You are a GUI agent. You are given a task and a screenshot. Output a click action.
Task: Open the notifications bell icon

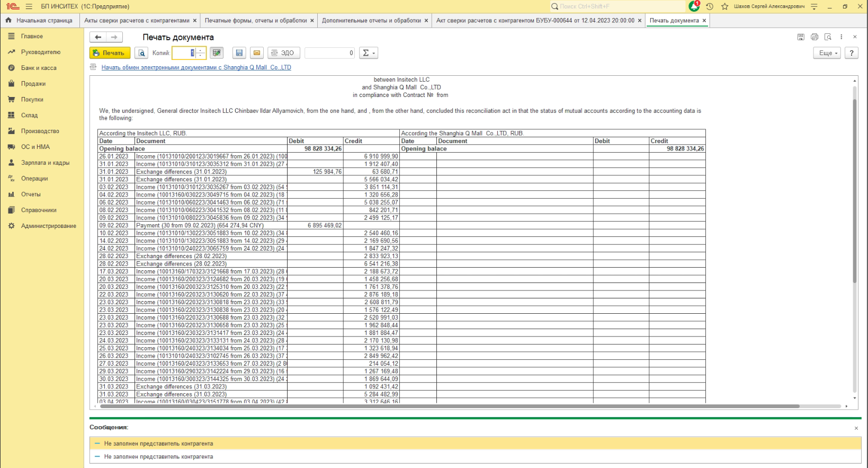click(x=694, y=6)
